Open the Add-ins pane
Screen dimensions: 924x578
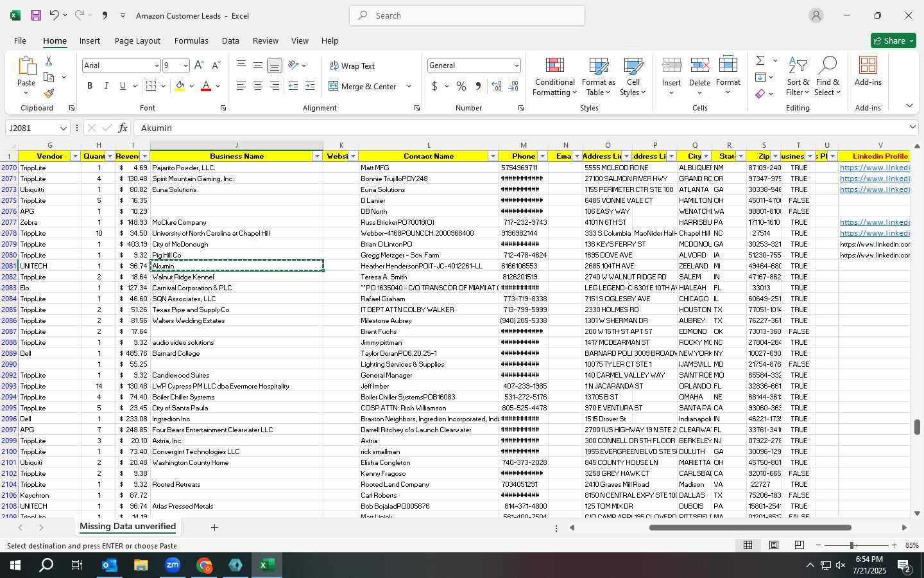coord(868,71)
